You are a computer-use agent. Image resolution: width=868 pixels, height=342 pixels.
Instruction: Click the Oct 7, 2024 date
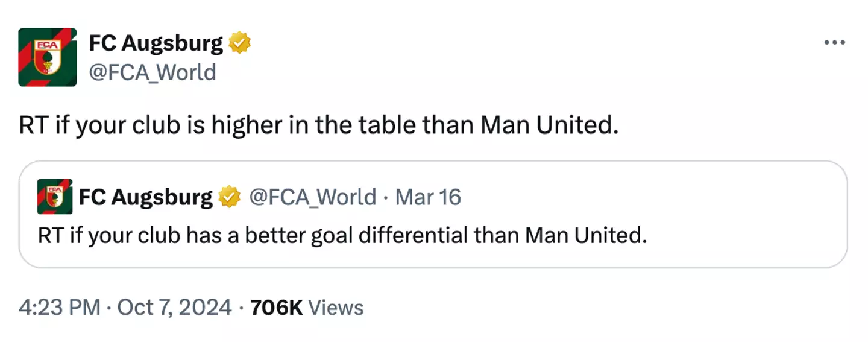pyautogui.click(x=174, y=308)
